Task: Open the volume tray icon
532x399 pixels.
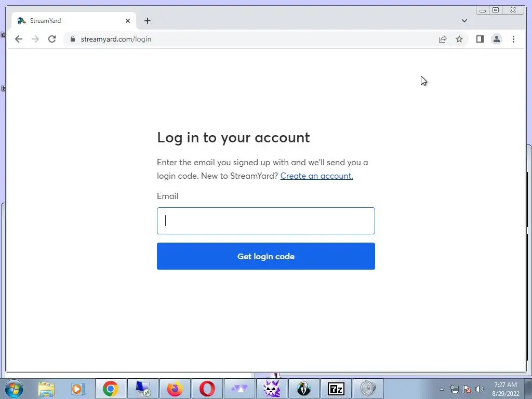Action: (480, 389)
